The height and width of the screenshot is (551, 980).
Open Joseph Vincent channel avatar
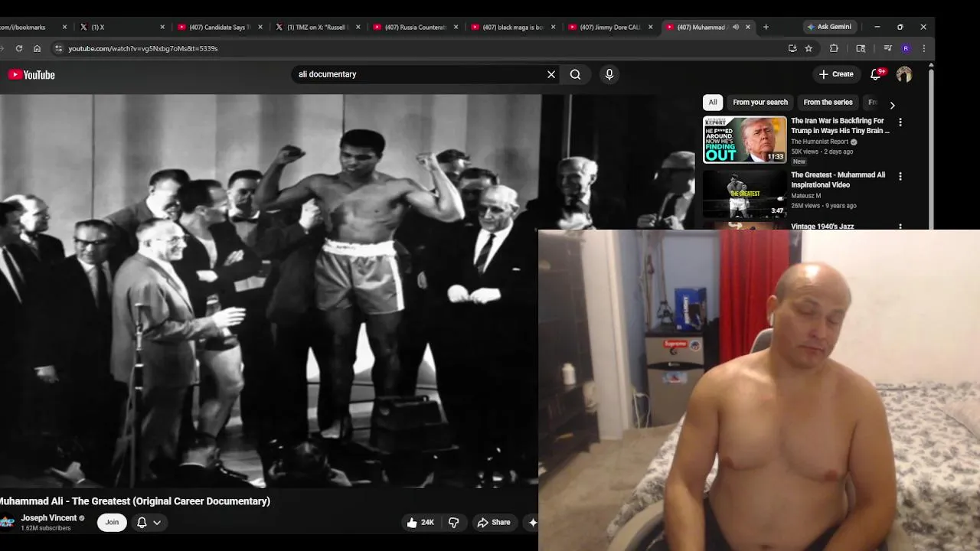[x=7, y=522]
